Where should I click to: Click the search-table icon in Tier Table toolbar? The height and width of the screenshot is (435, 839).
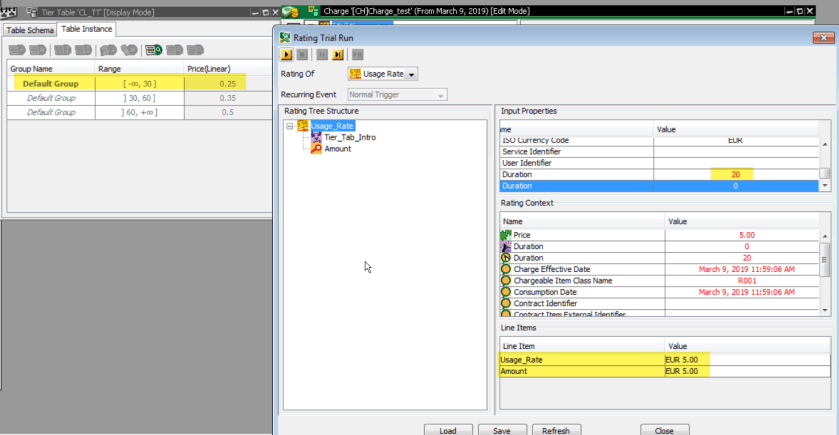coord(154,49)
